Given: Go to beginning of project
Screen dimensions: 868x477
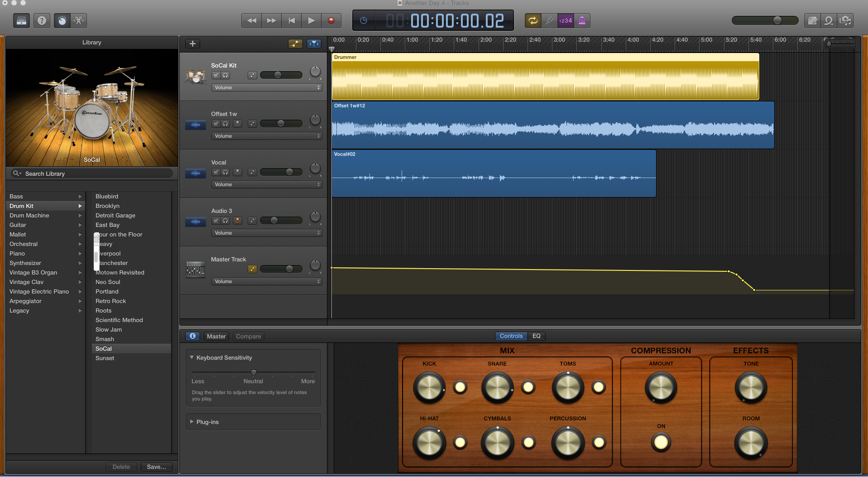Looking at the screenshot, I should [292, 21].
